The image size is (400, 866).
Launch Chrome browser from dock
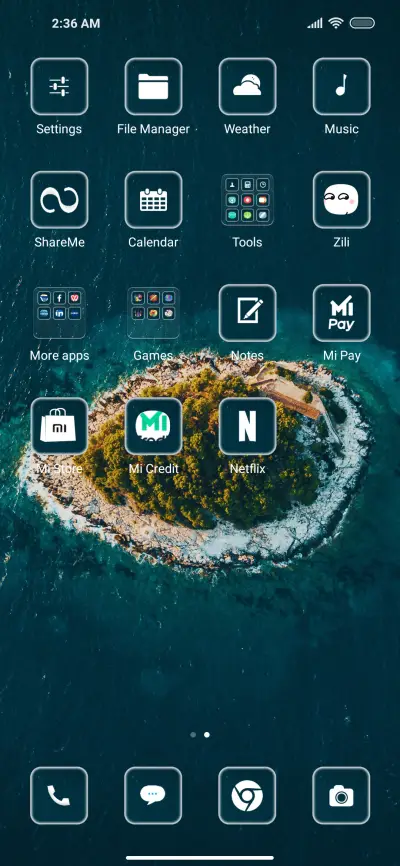coord(247,796)
